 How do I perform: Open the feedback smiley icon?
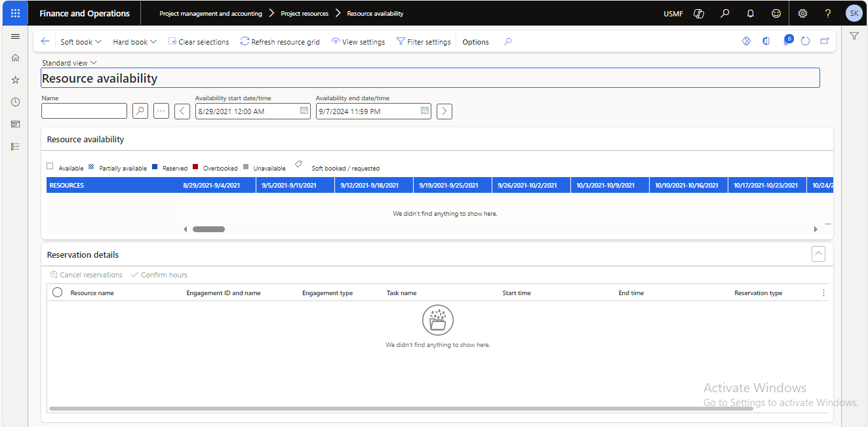pyautogui.click(x=776, y=13)
